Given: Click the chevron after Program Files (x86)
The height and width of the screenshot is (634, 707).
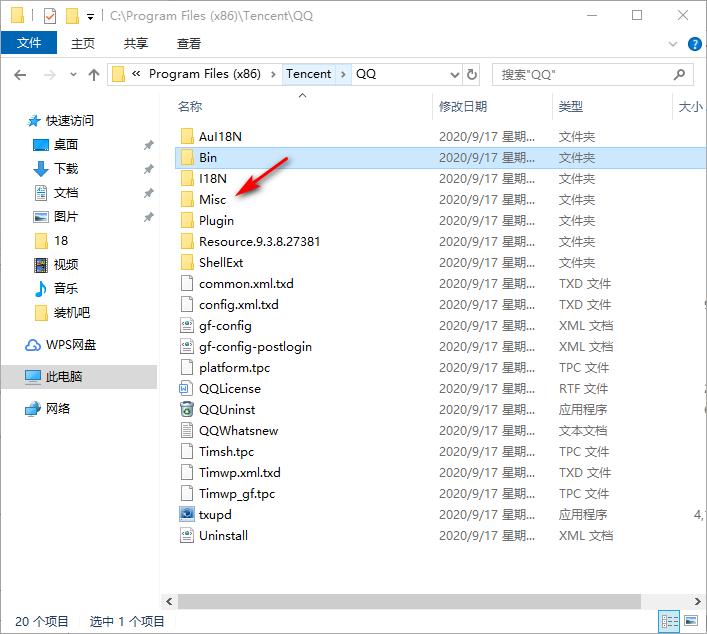Looking at the screenshot, I should [273, 74].
